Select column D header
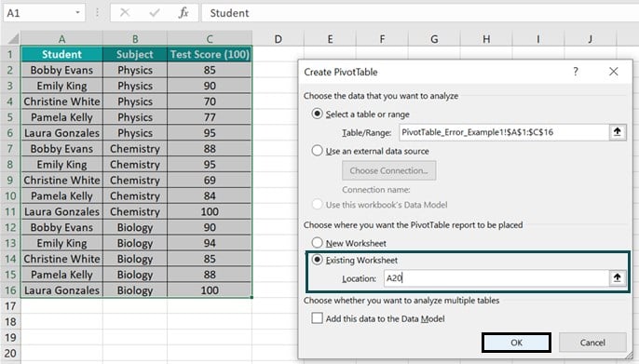 tap(278, 39)
